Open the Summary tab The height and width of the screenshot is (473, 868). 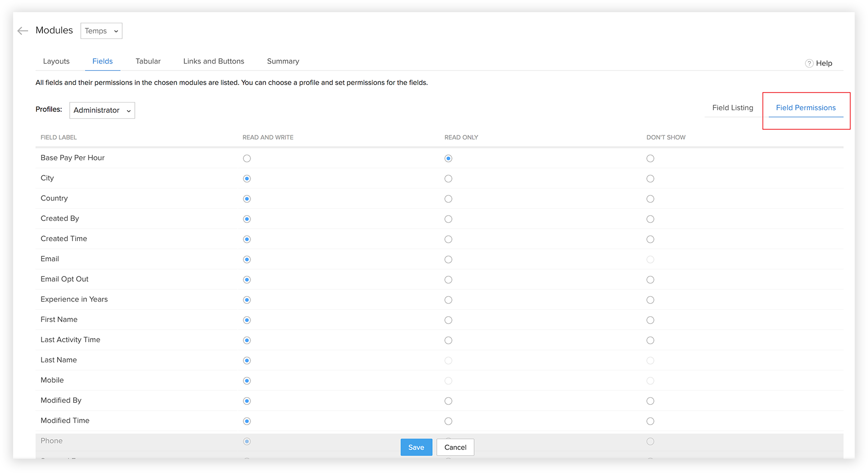[283, 61]
